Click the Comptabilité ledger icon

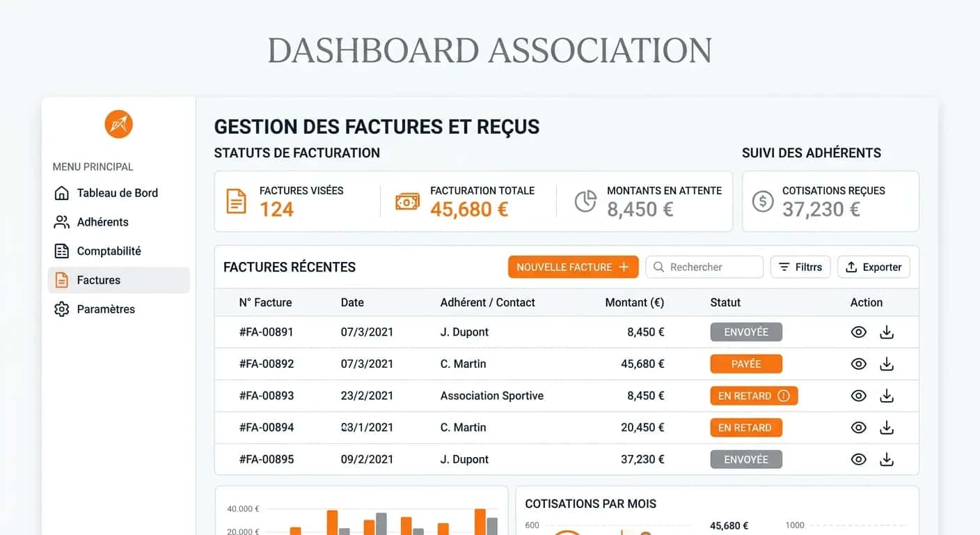point(62,251)
